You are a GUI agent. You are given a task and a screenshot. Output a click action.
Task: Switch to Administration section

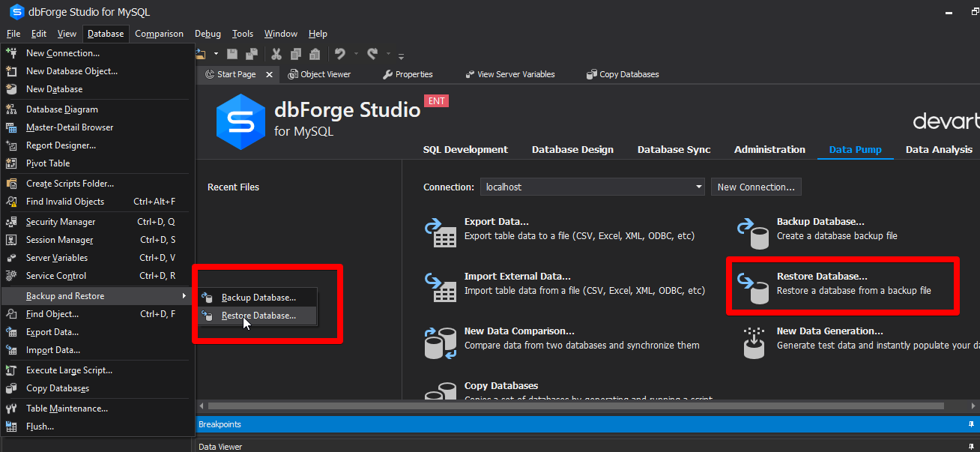pyautogui.click(x=769, y=149)
